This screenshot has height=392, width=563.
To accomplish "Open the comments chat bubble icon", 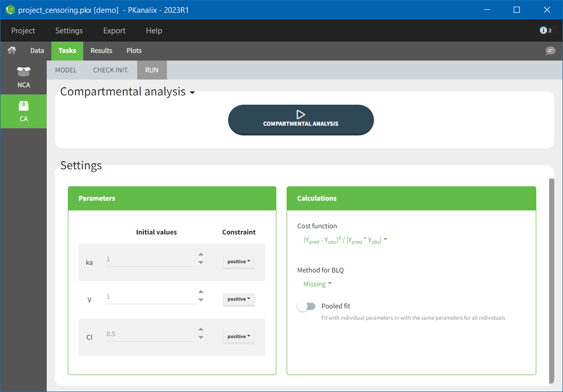I will [x=550, y=51].
